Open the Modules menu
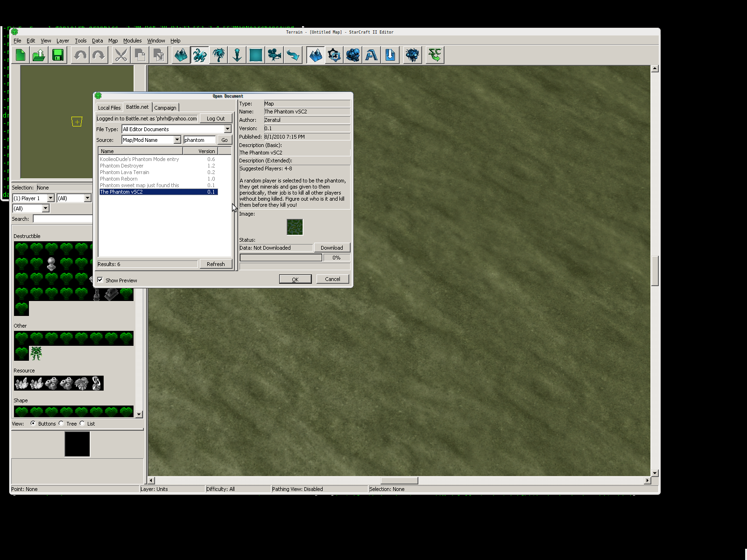This screenshot has width=747, height=560. point(132,41)
